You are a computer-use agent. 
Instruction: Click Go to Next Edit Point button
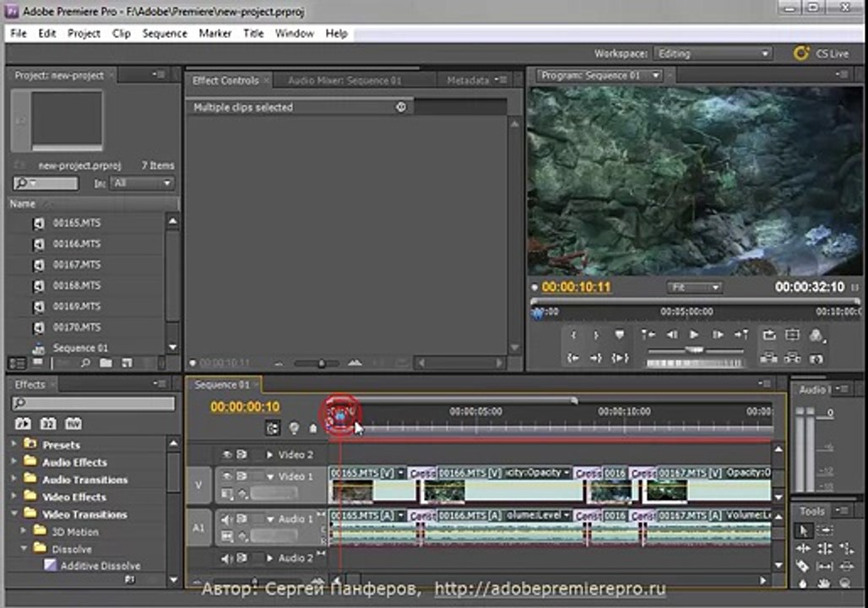point(741,334)
